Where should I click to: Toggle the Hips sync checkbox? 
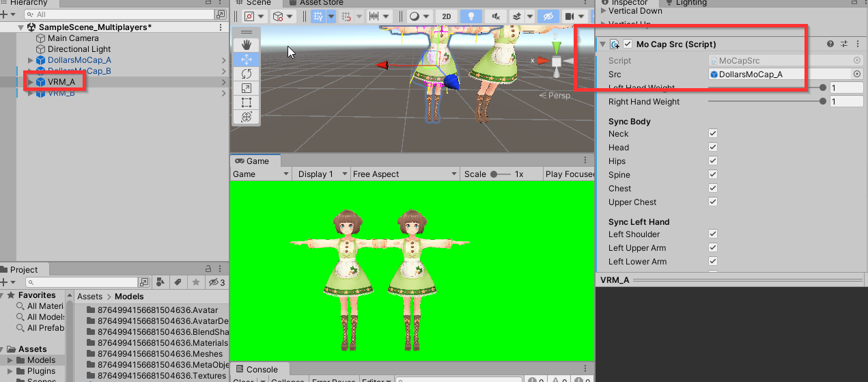coord(713,161)
